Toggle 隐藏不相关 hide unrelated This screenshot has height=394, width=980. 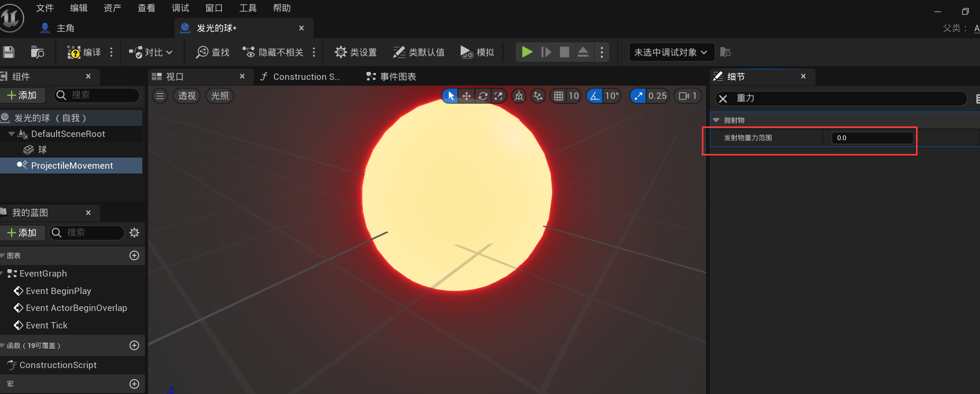click(273, 52)
